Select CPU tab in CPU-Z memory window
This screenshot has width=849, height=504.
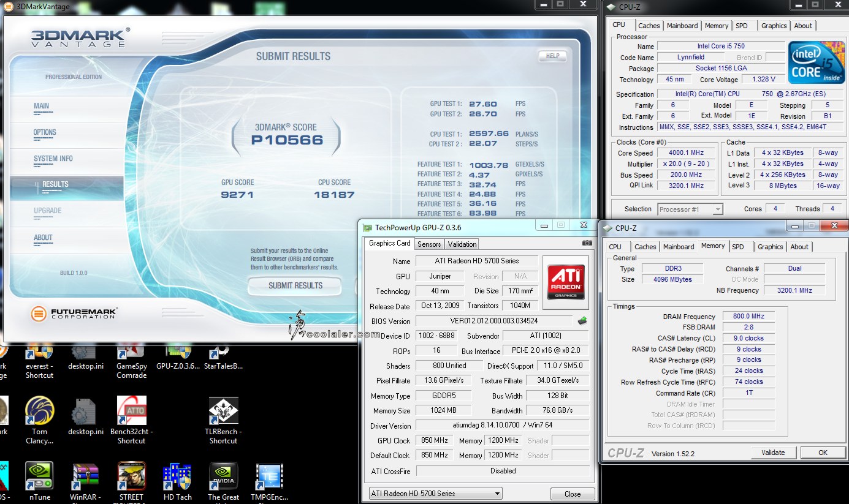coord(615,247)
